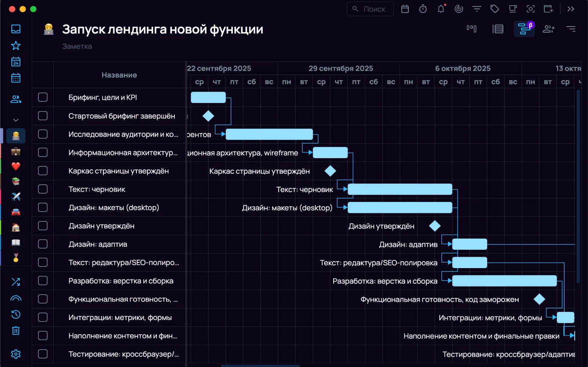Image resolution: width=588 pixels, height=367 pixels.
Task: Click the Каркас страницы утверждён milestone diamond
Action: coord(330,171)
